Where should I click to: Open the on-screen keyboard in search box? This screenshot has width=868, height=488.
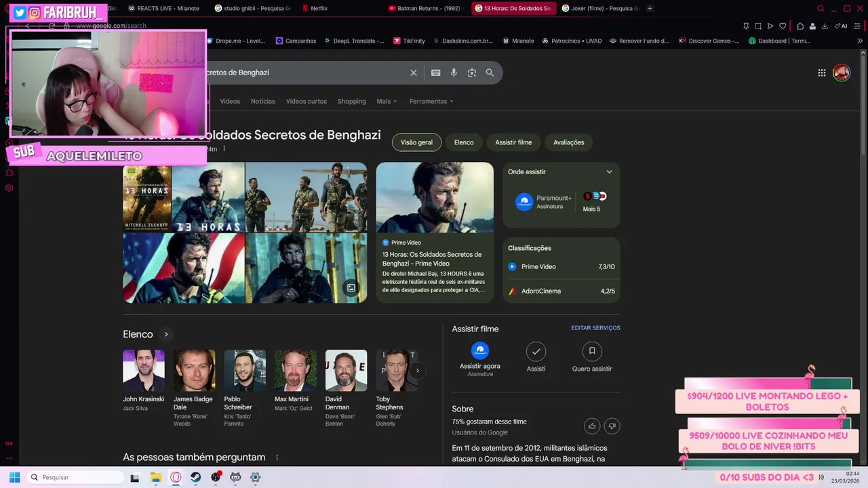tap(435, 73)
